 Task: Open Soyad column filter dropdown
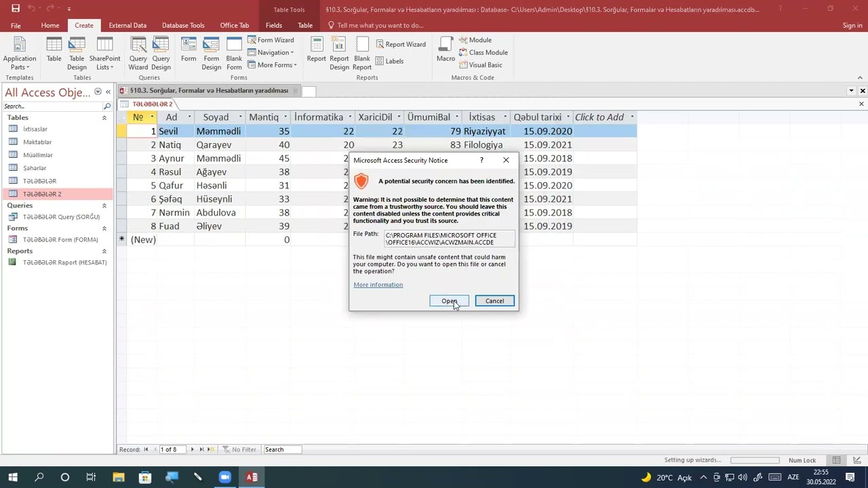click(240, 117)
